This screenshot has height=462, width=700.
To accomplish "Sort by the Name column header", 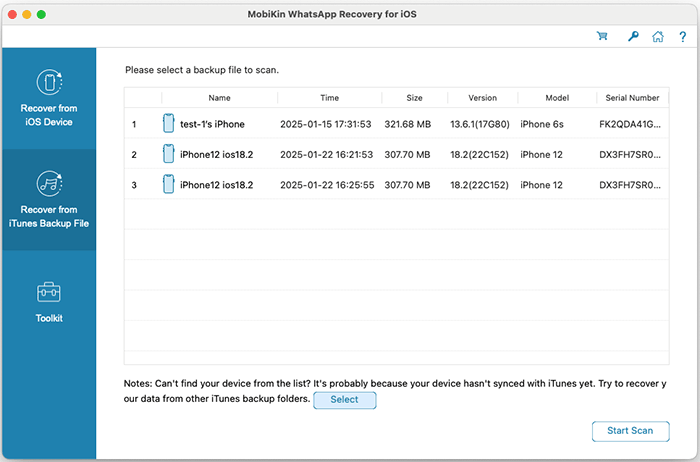I will click(220, 98).
